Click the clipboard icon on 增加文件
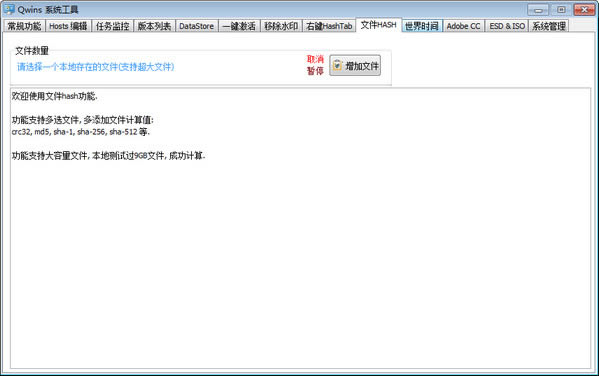599x376 pixels. pyautogui.click(x=337, y=65)
